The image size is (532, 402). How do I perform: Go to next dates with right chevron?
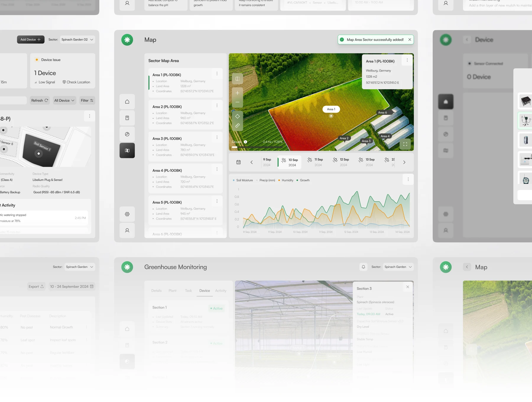(x=404, y=162)
